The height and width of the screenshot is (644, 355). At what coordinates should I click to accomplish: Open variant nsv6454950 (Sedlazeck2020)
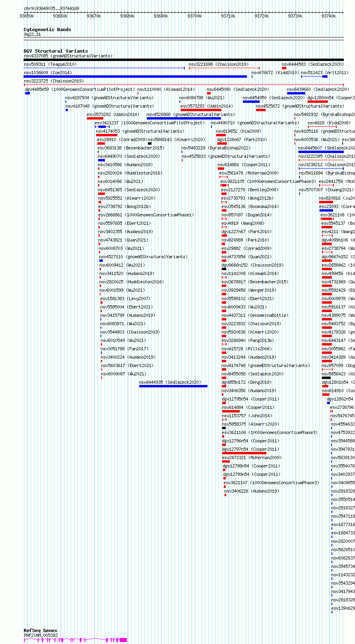[x=274, y=98]
